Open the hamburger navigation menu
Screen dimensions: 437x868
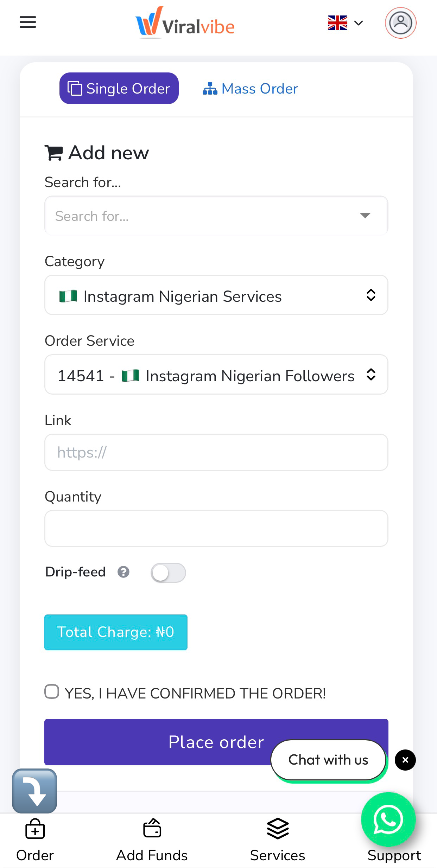(28, 22)
